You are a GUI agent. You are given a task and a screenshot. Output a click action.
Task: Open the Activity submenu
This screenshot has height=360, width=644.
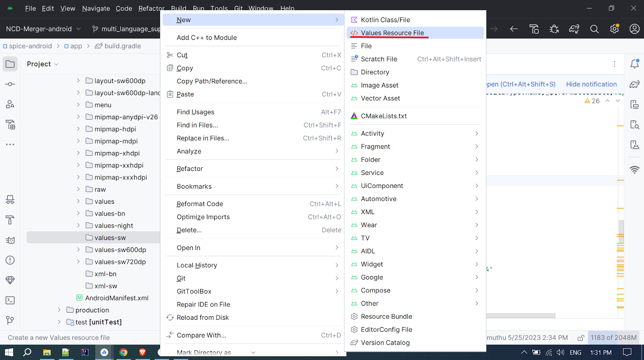(x=372, y=133)
